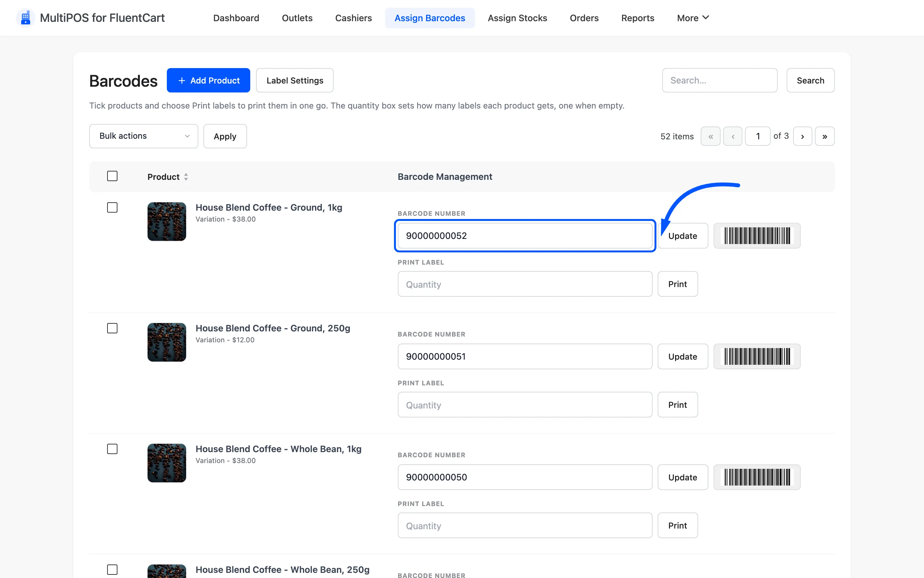The height and width of the screenshot is (578, 924).
Task: Print label for Whole Bean, 1kg coffee
Action: [677, 526]
